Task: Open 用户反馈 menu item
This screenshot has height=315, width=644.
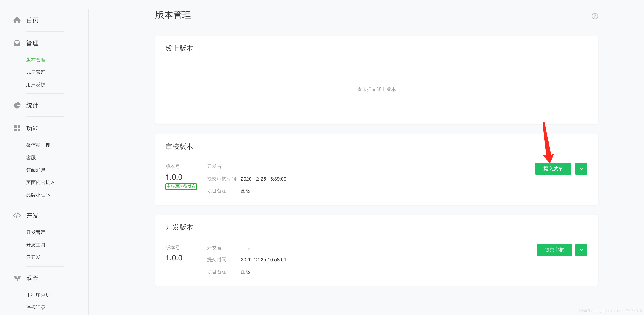Action: (x=36, y=85)
